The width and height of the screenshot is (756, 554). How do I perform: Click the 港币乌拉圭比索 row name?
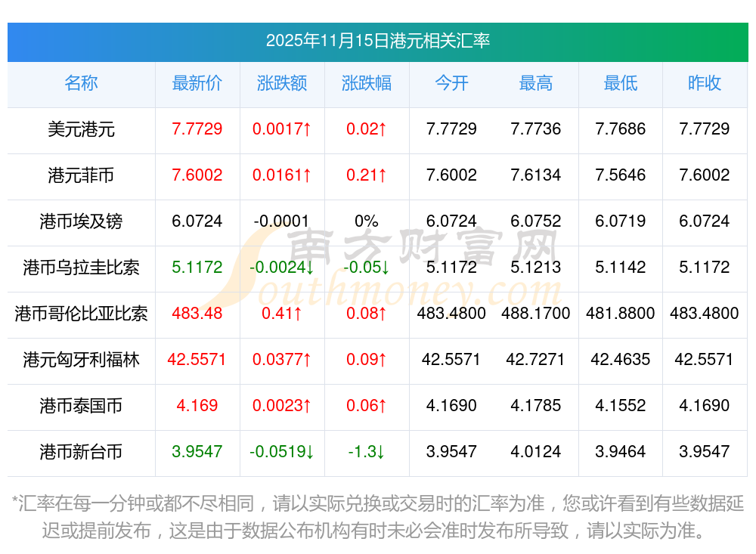[81, 267]
